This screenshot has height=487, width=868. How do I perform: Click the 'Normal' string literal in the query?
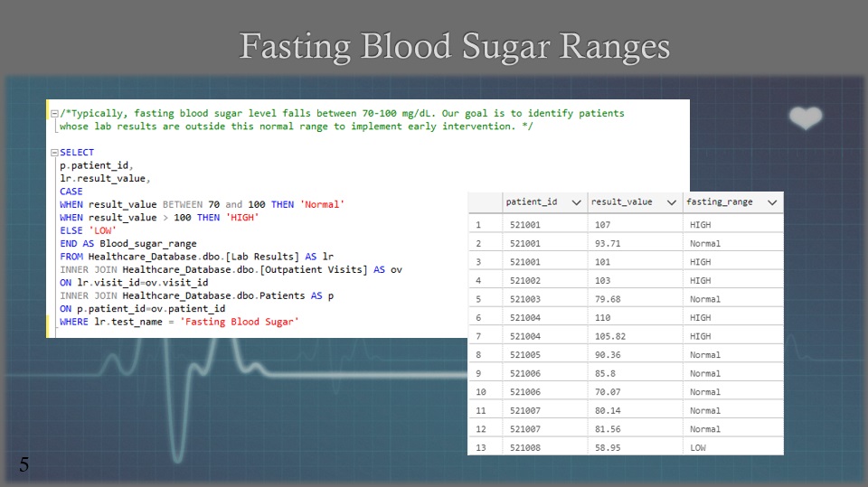pyautogui.click(x=322, y=205)
